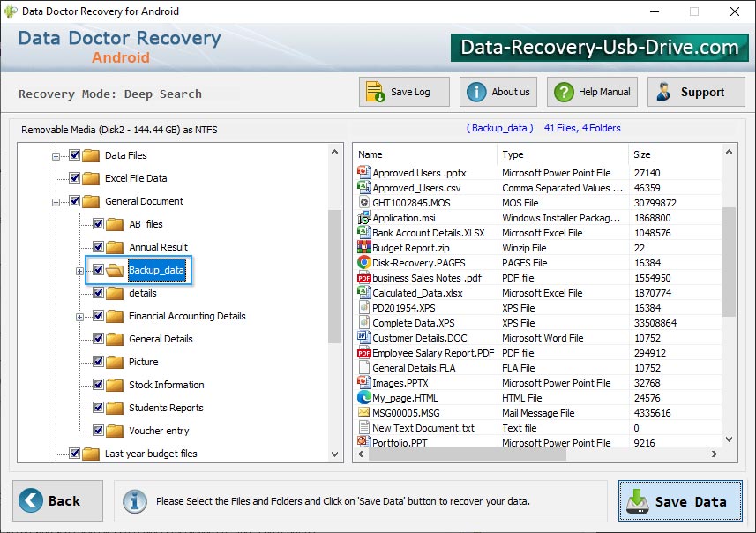Click the Excel icon of Bank Account Details.XLSX
Image resolution: width=756 pixels, height=533 pixels.
[363, 232]
